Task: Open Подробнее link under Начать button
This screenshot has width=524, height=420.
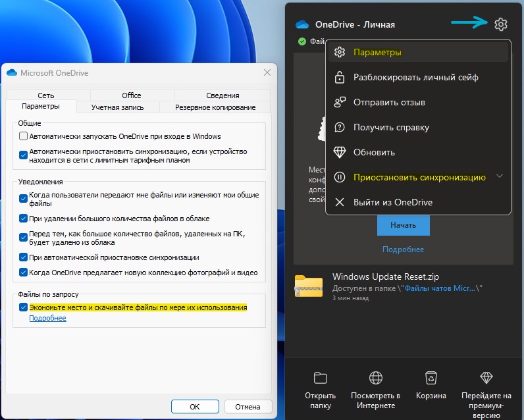Action: coord(403,249)
